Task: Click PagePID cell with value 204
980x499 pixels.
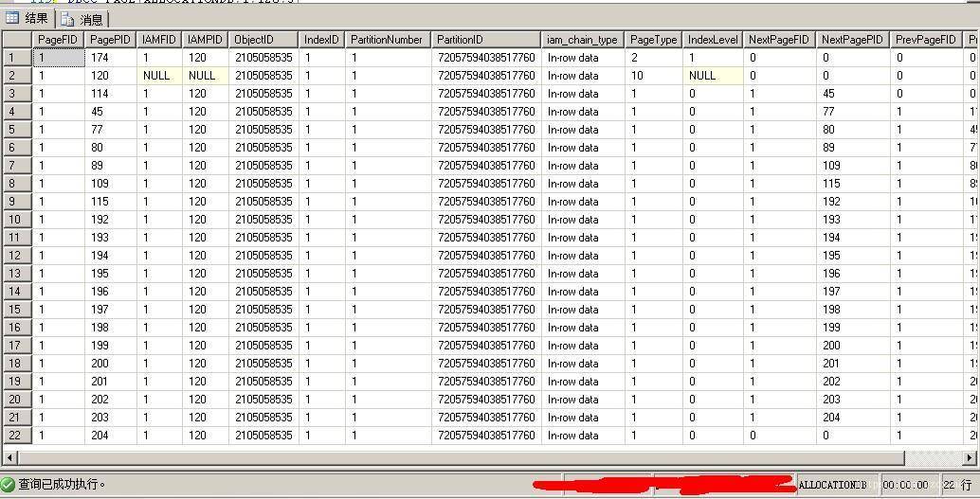Action: pyautogui.click(x=111, y=436)
